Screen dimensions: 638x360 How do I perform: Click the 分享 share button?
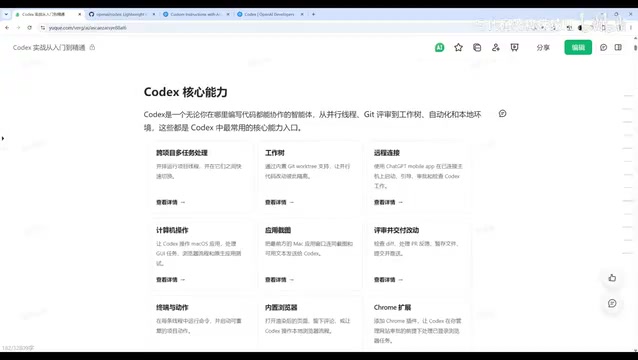543,48
